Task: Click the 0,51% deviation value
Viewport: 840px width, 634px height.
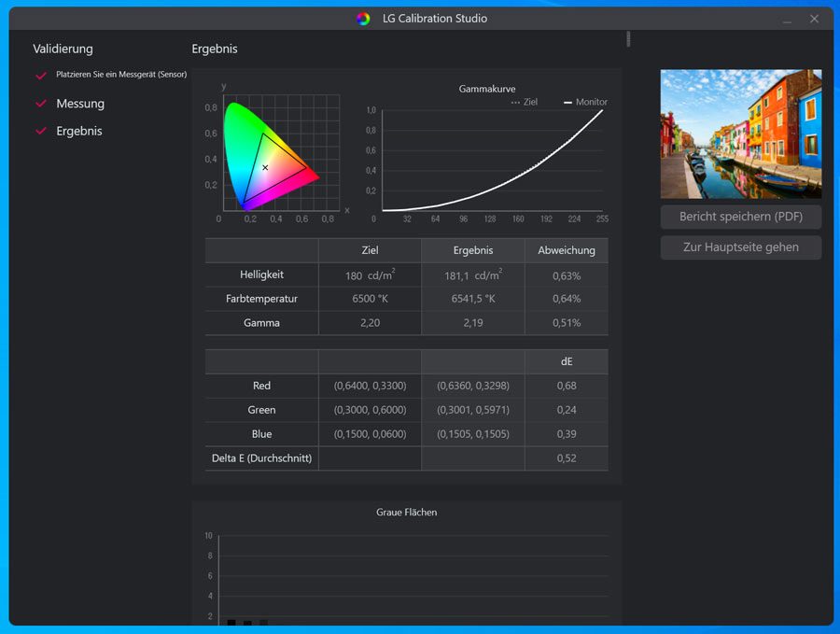Action: tap(567, 323)
